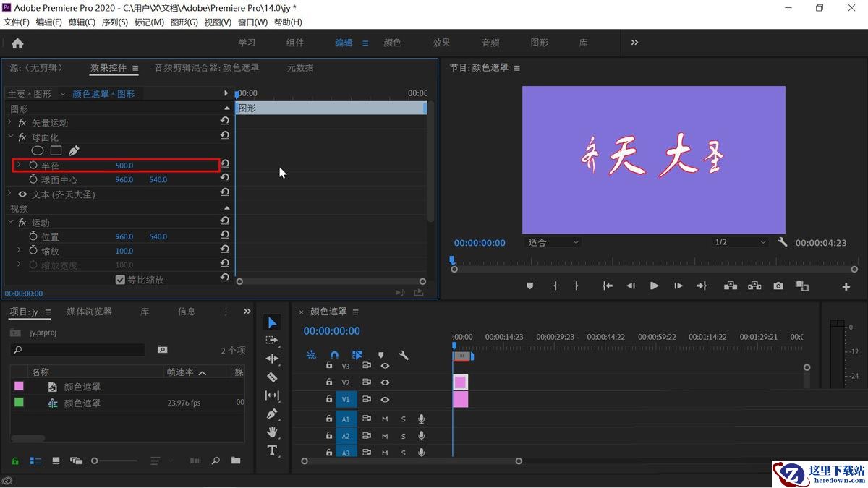Click the pink label swatch of 颜色遮罩 sequence
868x488 pixels.
(x=19, y=386)
